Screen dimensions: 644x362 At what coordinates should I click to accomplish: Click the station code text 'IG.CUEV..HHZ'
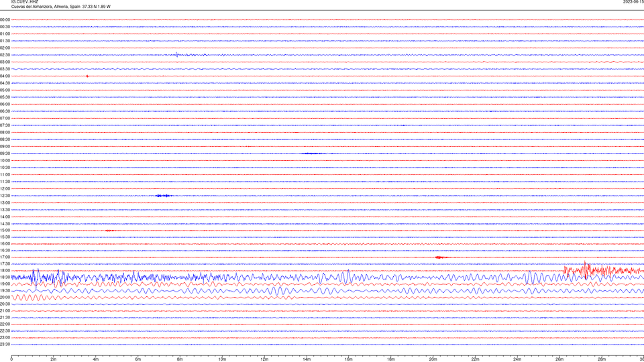[x=25, y=1]
